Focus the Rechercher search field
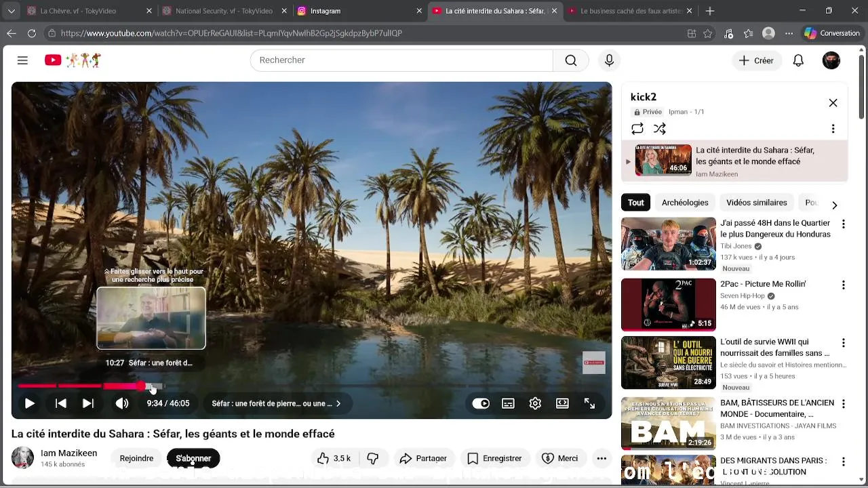This screenshot has width=868, height=488. coord(401,60)
